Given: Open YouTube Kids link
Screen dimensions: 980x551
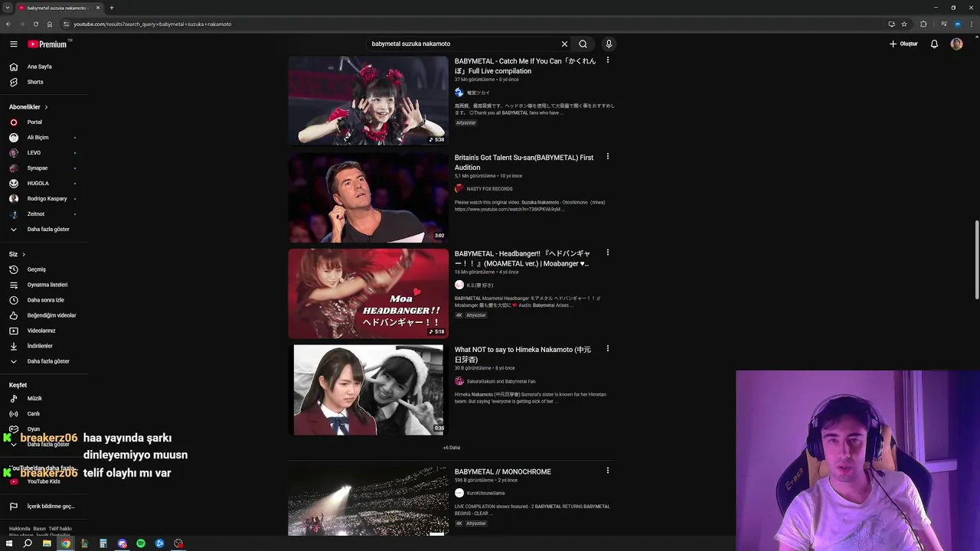Looking at the screenshot, I should pyautogui.click(x=44, y=481).
